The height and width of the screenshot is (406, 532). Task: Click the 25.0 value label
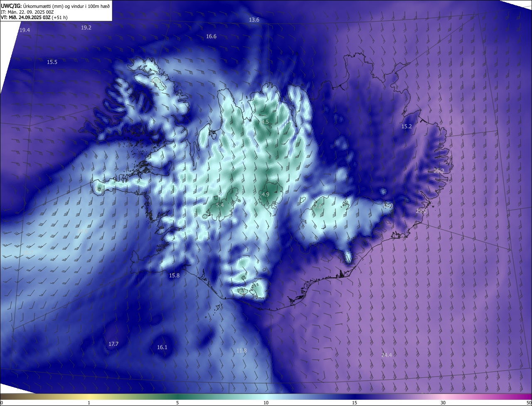coord(421,211)
